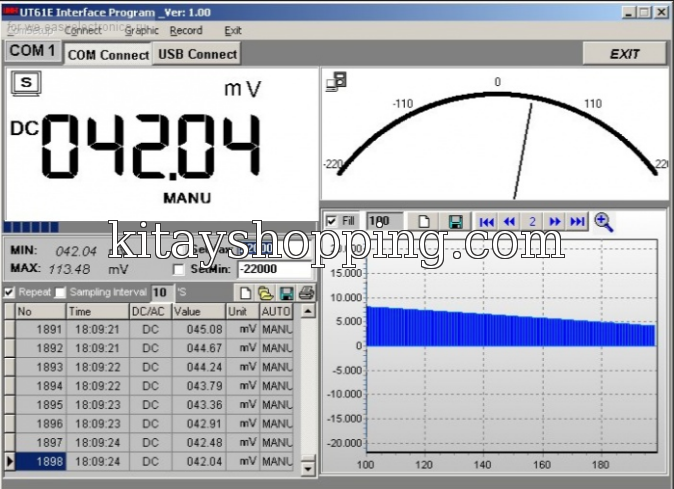Toggle the Sampling Interval checkbox
Viewport: 674px width, 489px height.
click(61, 293)
